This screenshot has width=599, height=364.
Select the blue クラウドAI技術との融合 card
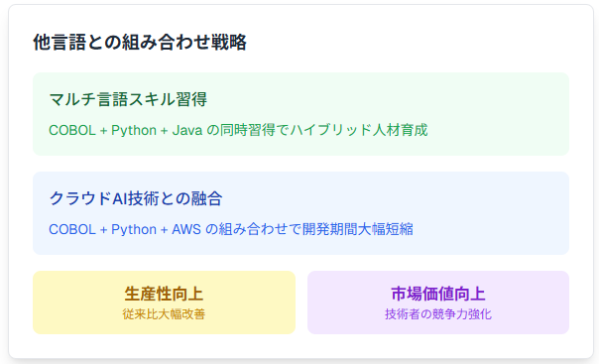301,213
